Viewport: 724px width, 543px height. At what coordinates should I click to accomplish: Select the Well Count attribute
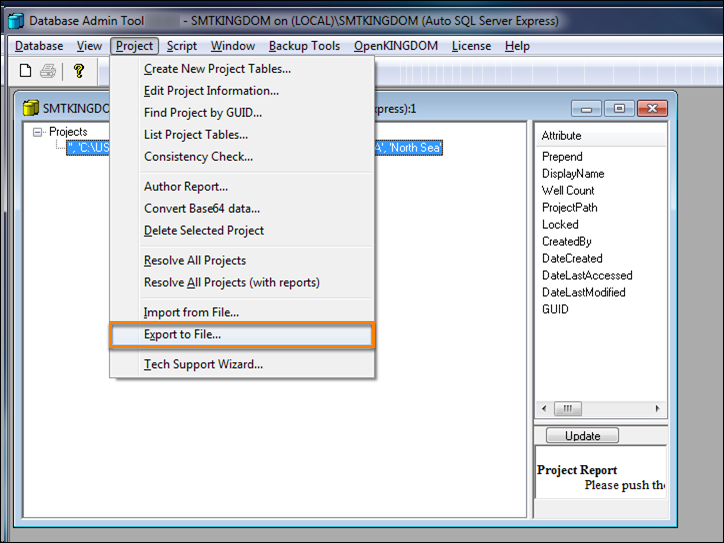pos(568,191)
